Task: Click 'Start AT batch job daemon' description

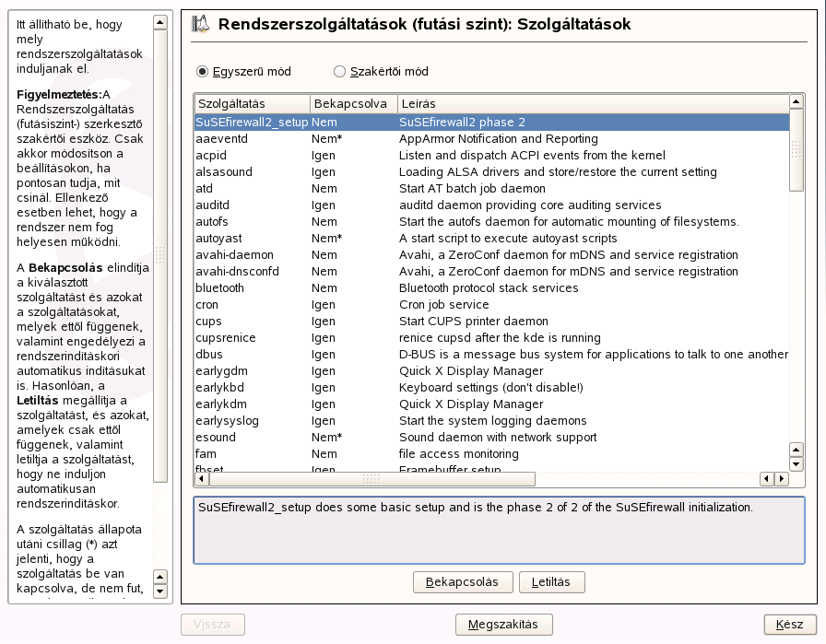Action: point(472,189)
